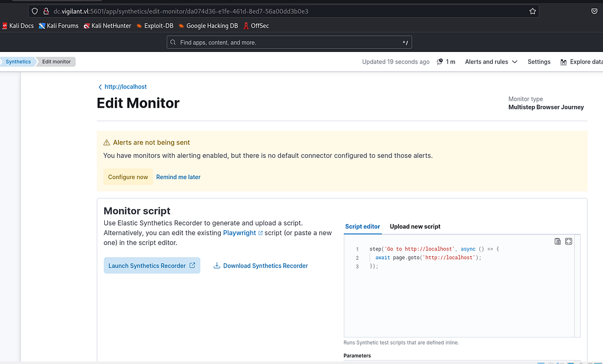Click the 'Multistep Browser Journey' monitor type text

pyautogui.click(x=546, y=107)
